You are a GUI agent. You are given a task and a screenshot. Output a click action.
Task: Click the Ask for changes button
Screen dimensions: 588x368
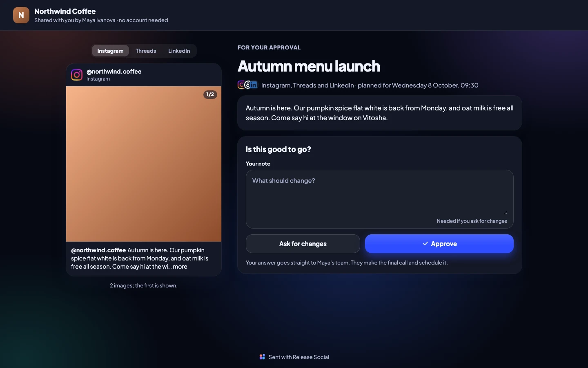303,244
